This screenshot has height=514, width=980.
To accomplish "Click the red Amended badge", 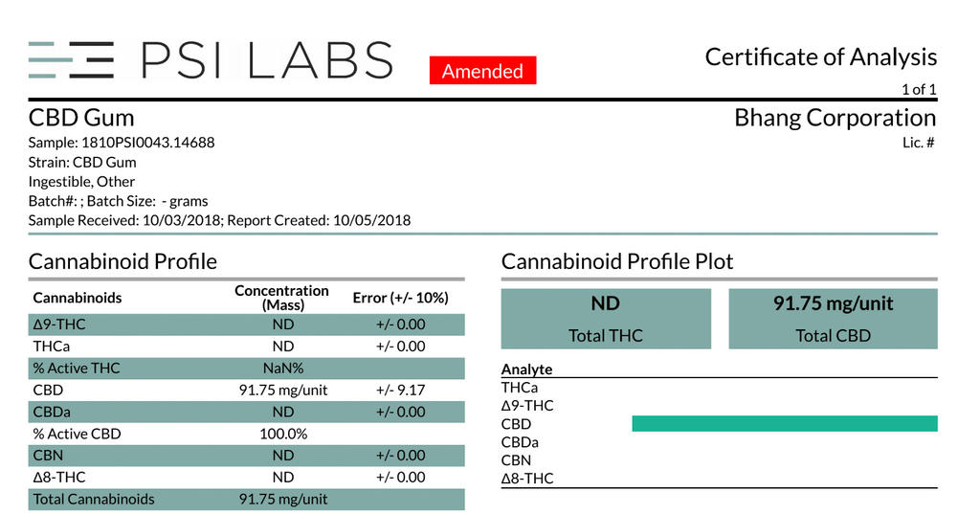I will (x=482, y=71).
